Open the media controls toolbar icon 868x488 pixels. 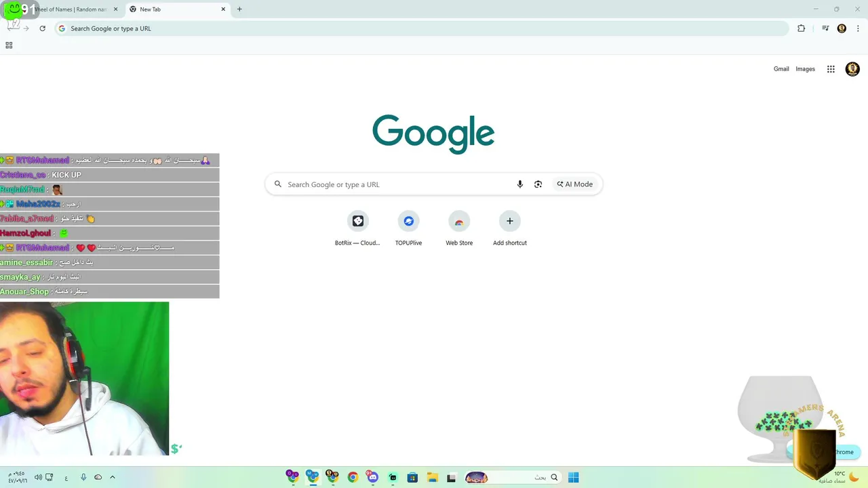point(825,28)
